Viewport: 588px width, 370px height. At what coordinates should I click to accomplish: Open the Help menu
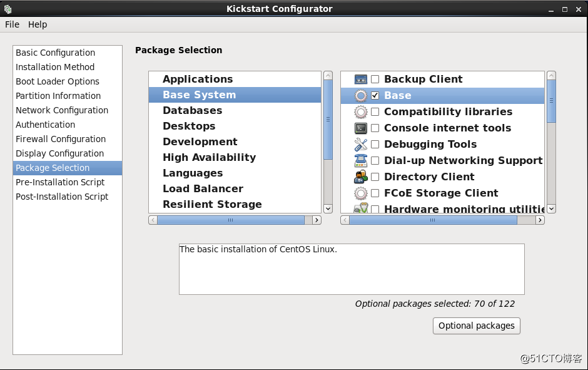[38, 24]
